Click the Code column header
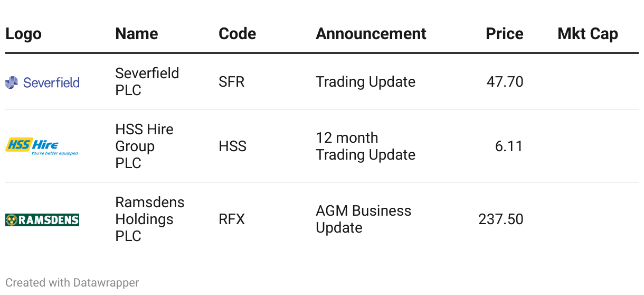 coord(237,34)
